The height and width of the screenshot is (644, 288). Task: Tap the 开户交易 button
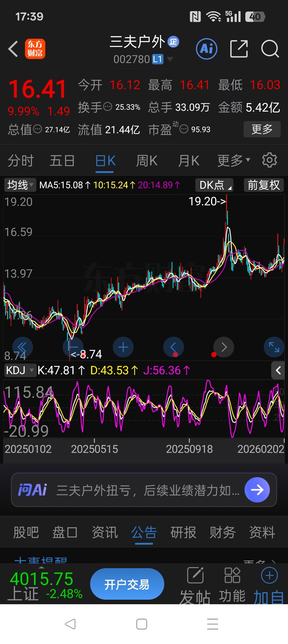click(x=127, y=584)
